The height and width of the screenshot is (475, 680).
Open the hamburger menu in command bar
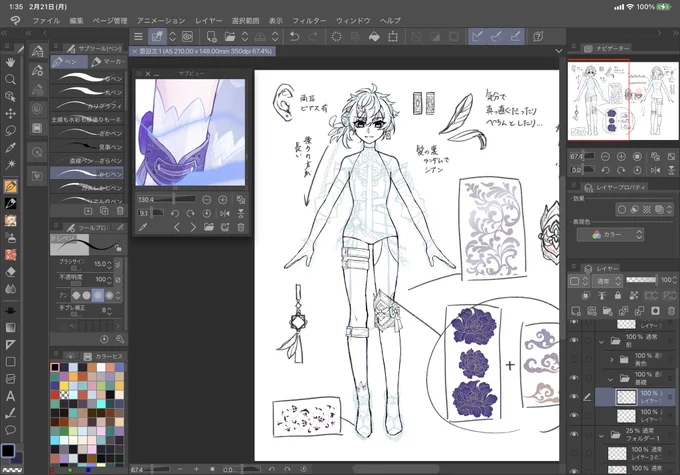click(x=138, y=37)
